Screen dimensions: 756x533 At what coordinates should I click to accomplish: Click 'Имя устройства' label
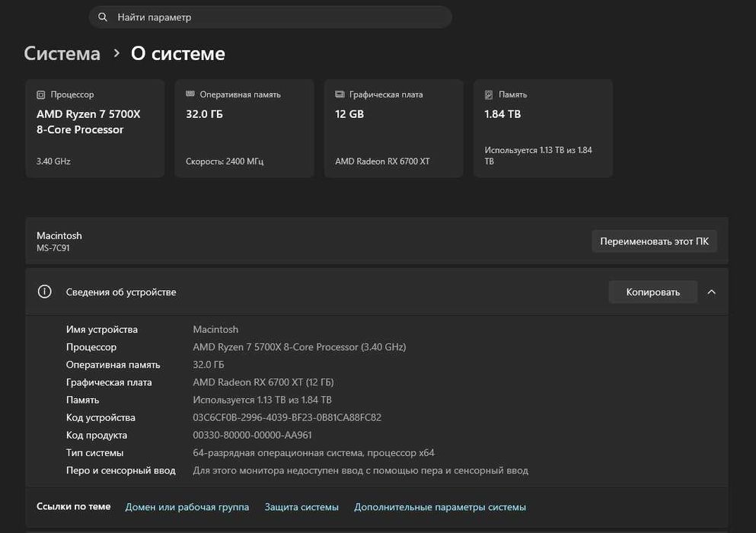coord(102,330)
